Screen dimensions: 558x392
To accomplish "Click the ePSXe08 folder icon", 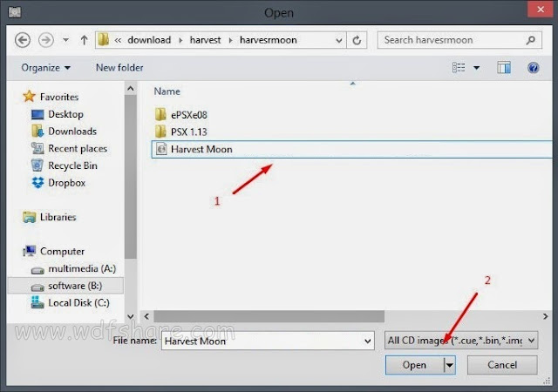I will pyautogui.click(x=160, y=114).
